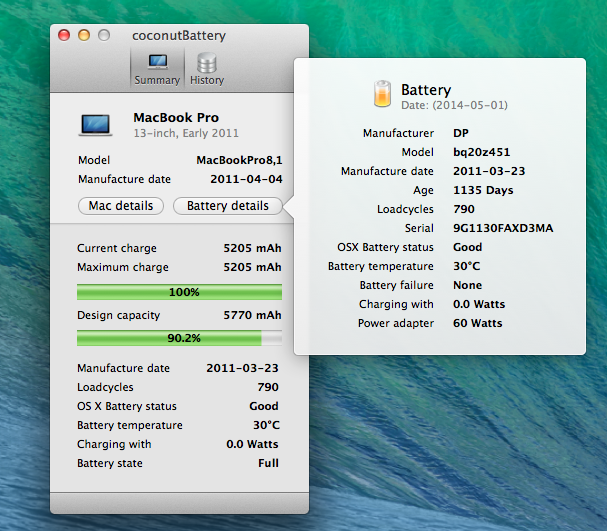Viewport: 607px width, 531px height.
Task: Select 2011-03-23 in the Battery popover
Action: coord(489,171)
